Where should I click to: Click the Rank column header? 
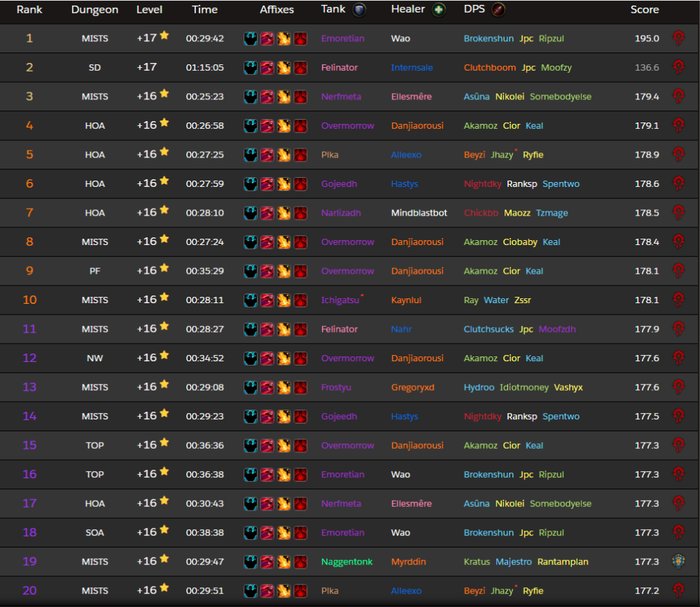[29, 9]
